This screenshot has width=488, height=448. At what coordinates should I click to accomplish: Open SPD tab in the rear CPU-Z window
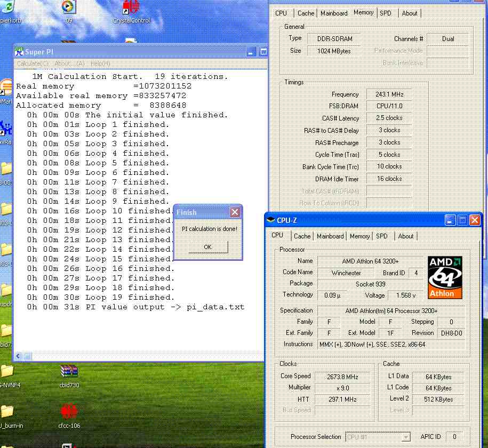click(385, 13)
